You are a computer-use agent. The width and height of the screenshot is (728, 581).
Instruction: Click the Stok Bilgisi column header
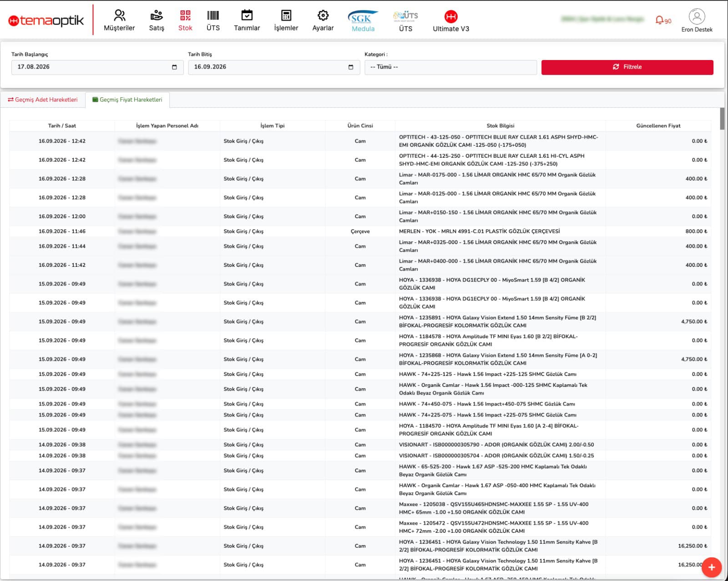(x=500, y=125)
